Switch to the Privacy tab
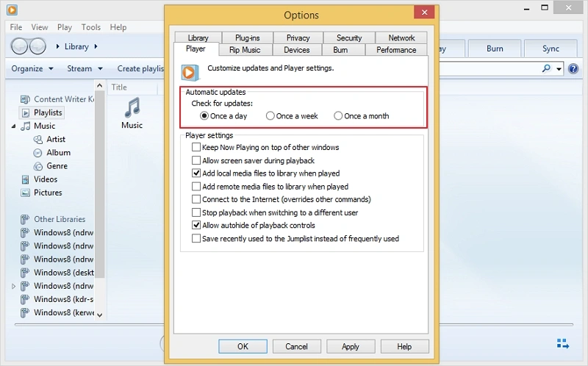 [x=298, y=38]
